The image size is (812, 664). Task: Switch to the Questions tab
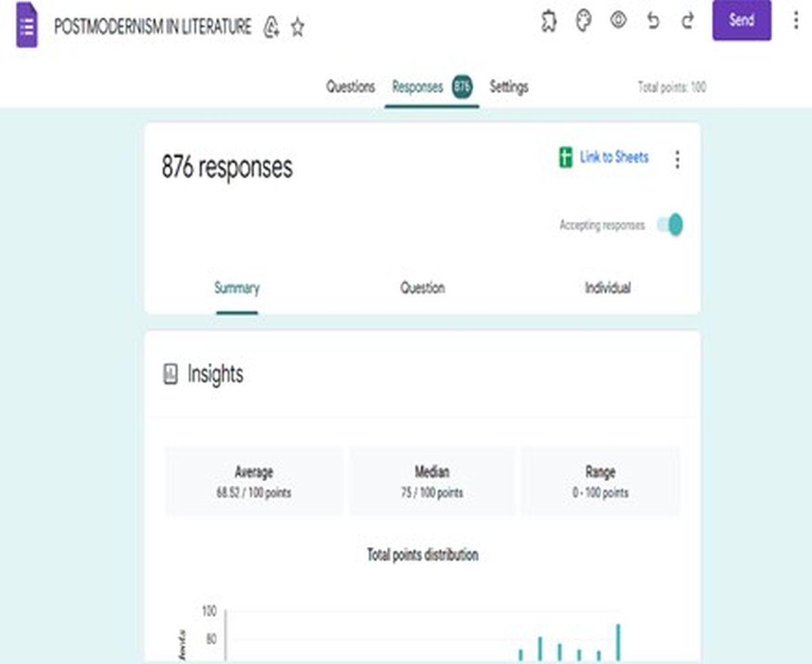pyautogui.click(x=351, y=87)
